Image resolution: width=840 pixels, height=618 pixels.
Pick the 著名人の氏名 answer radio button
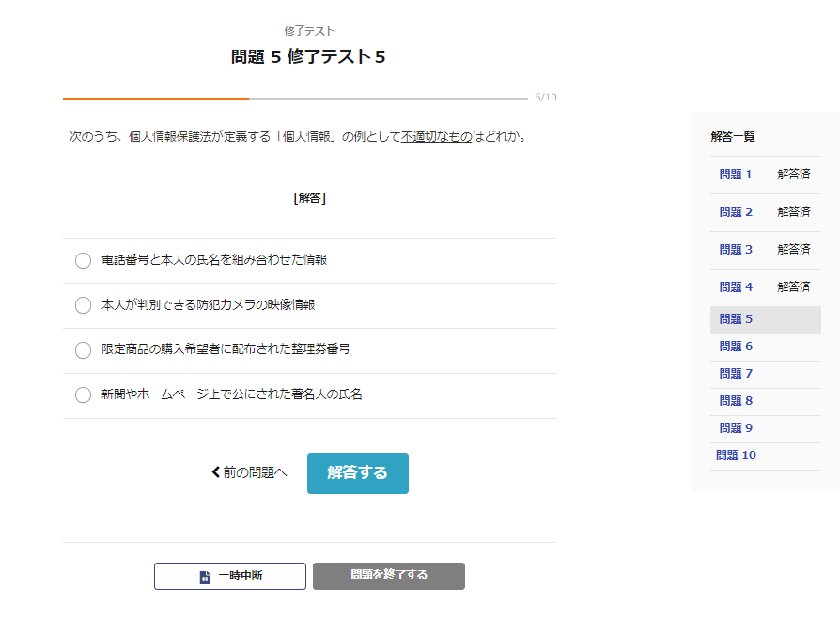[x=83, y=394]
